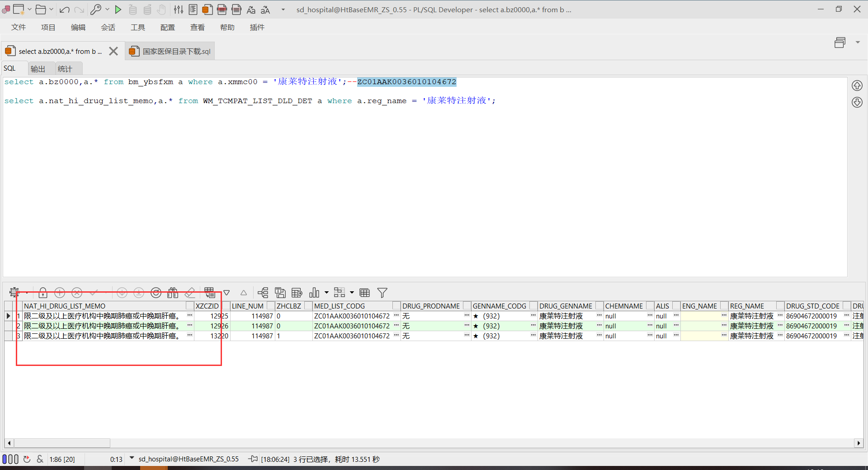This screenshot has height=470, width=868.
Task: Click the ellipsis button in first row memo cell
Action: point(189,316)
